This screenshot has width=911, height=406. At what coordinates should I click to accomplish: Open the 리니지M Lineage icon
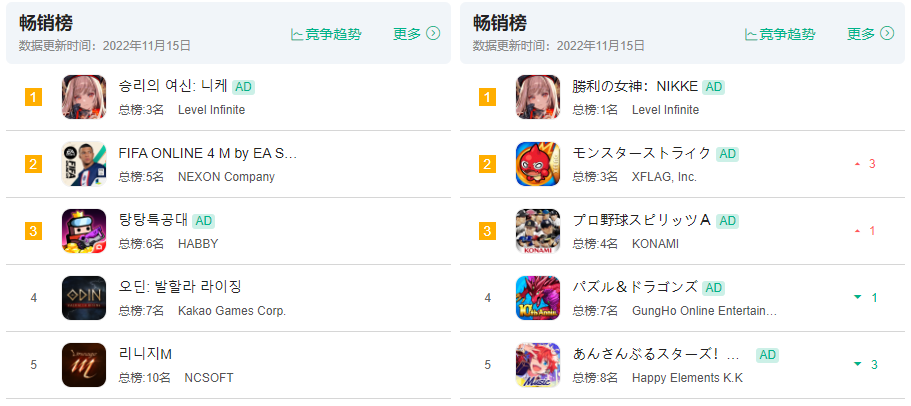point(84,365)
